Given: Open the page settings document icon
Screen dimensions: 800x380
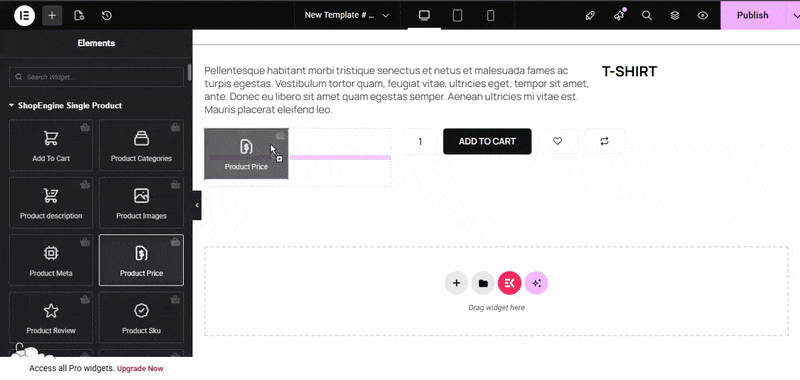Looking at the screenshot, I should 79,15.
